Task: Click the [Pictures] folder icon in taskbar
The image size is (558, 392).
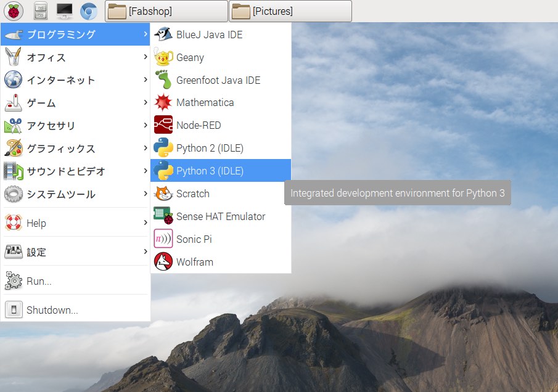Action: 241,11
